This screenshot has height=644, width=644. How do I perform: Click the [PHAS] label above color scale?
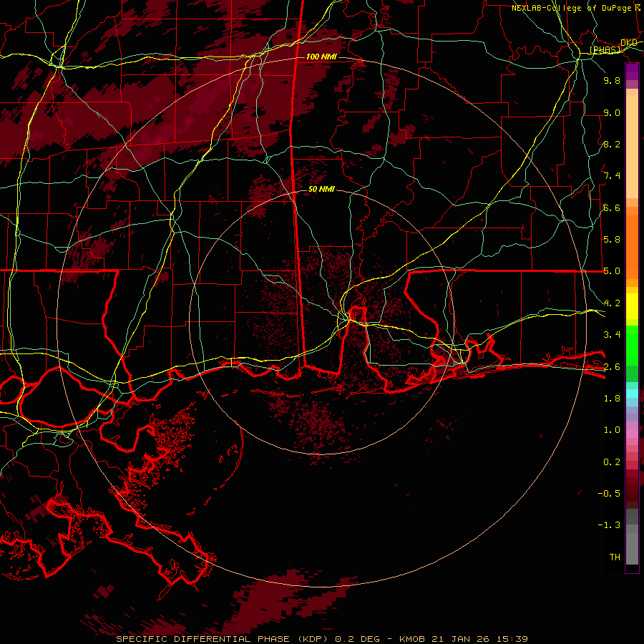tap(605, 49)
